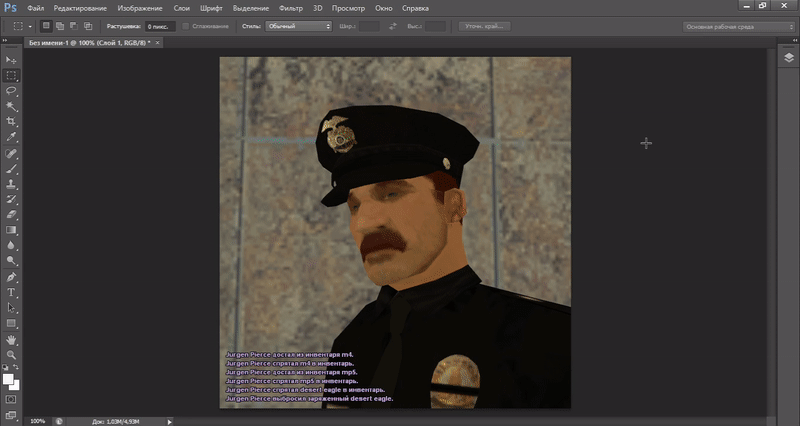Swap foreground and background colors
800x426 pixels.
(16, 367)
